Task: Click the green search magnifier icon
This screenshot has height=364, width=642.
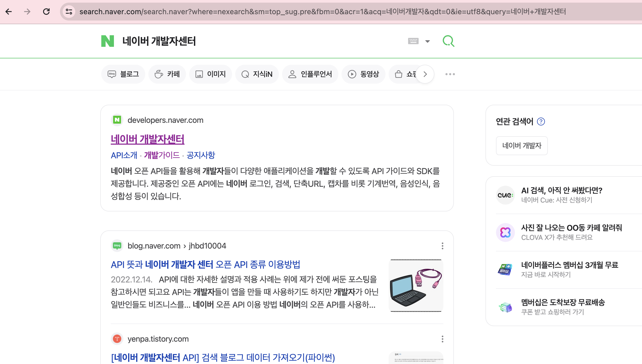Action: point(448,41)
